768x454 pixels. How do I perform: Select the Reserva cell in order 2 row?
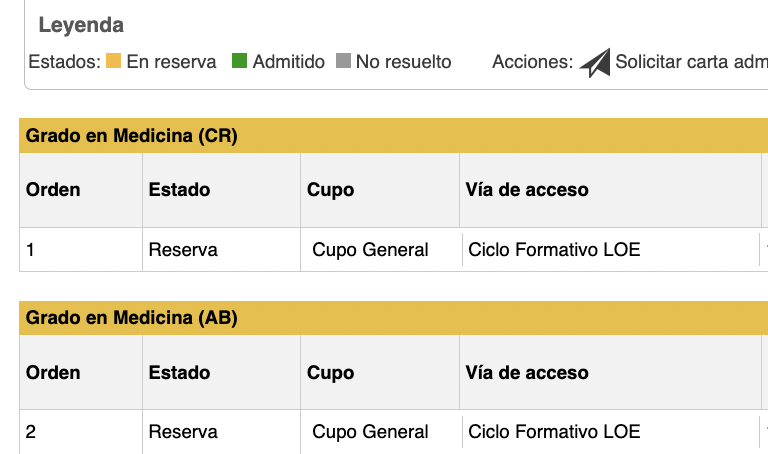pos(183,432)
